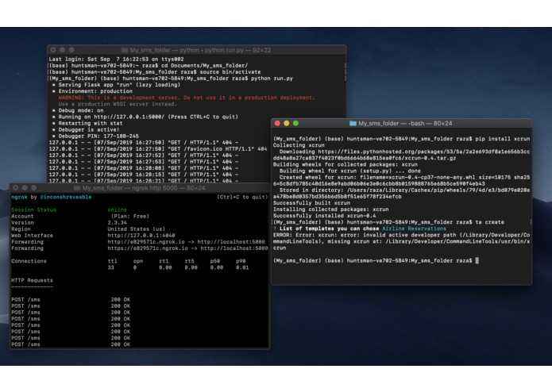This screenshot has height=392, width=552.
Task: Click the 'Environment: production' line
Action: [95, 91]
